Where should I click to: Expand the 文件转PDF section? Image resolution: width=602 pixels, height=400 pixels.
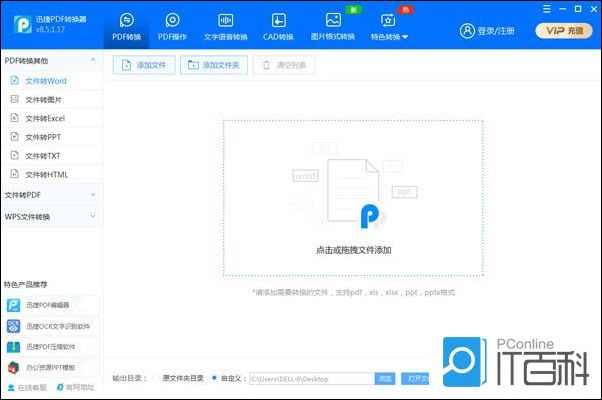coord(52,195)
